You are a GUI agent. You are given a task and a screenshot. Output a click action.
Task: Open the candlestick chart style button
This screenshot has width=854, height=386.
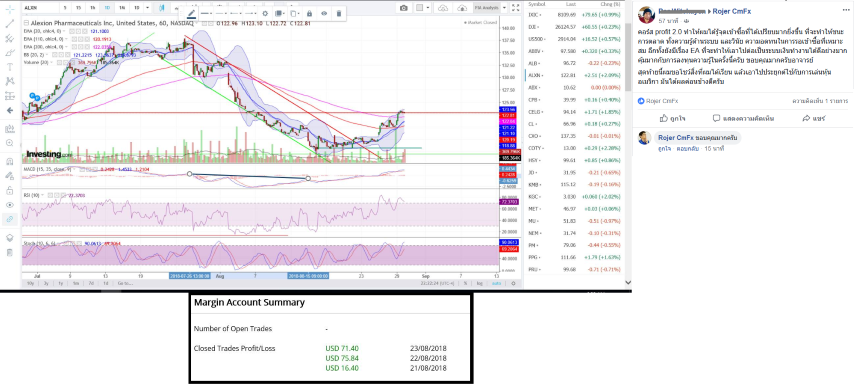(161, 8)
